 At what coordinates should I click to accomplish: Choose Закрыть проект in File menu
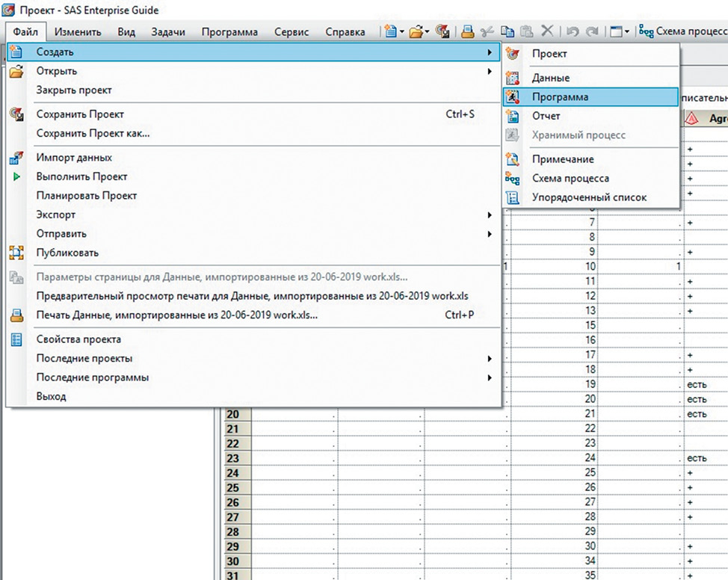click(74, 90)
